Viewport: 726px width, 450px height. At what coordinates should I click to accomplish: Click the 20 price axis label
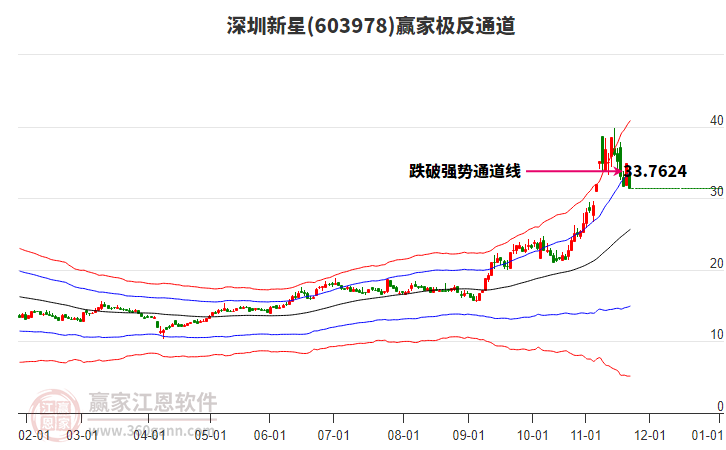tap(717, 264)
